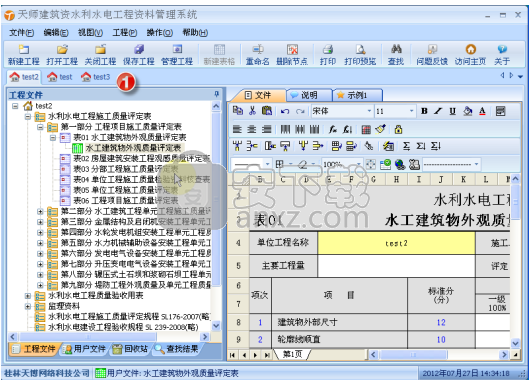
Task: Click the yellow test2 cell
Action: 396,243
